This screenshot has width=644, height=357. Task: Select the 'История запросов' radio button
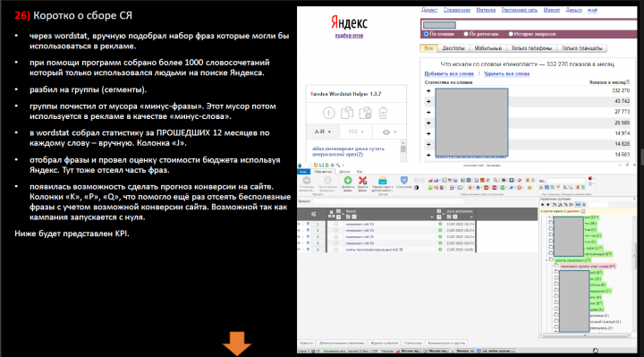coord(511,34)
